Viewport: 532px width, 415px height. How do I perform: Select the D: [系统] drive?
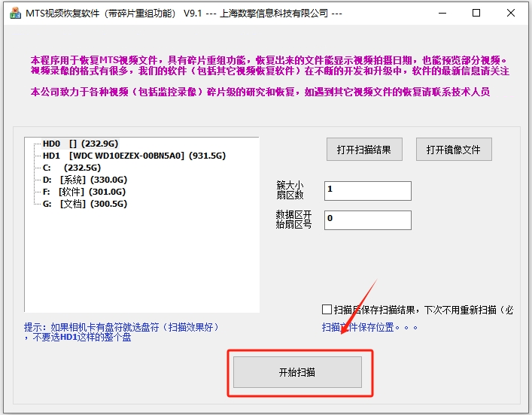85,180
